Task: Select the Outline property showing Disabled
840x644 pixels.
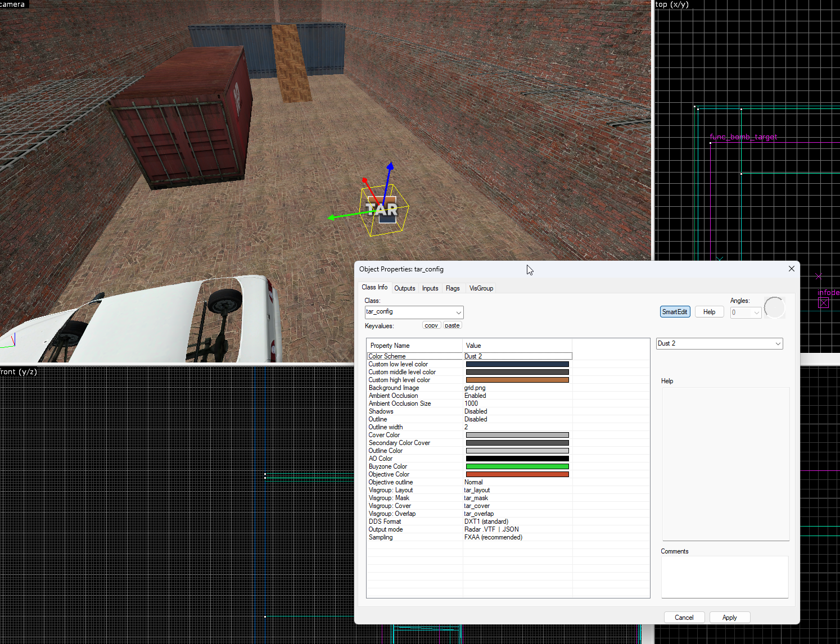Action: (x=469, y=419)
